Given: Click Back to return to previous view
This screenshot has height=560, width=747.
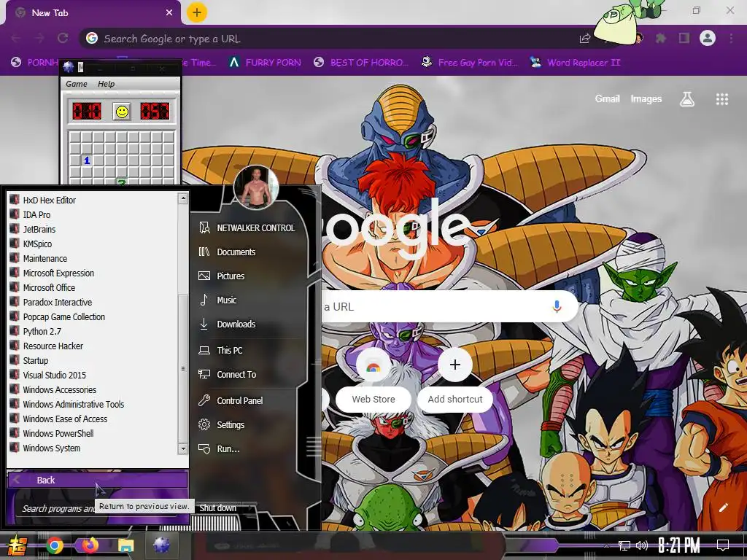Looking at the screenshot, I should 98,480.
